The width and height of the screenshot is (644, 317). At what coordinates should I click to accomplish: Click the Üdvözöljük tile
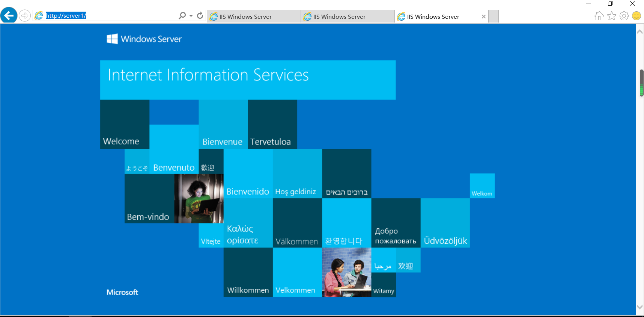click(445, 223)
